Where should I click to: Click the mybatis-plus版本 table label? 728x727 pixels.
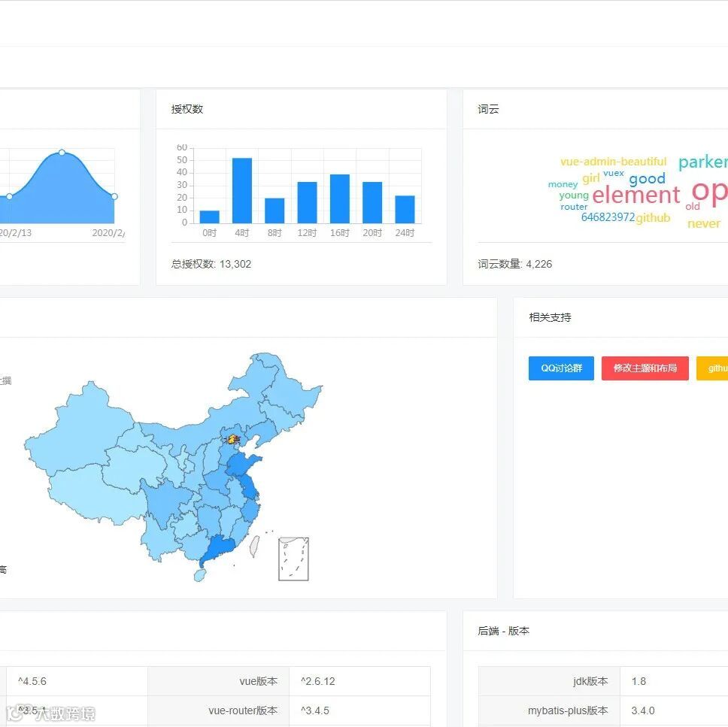tap(568, 710)
